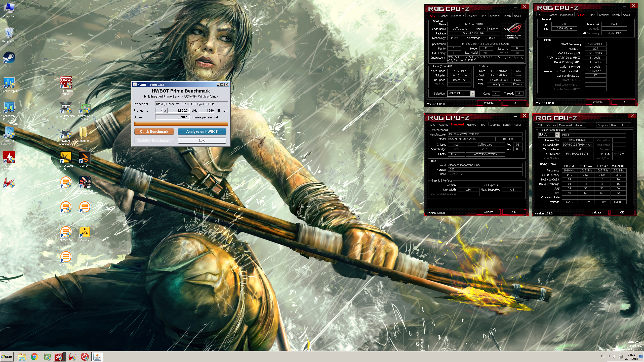Click the volume speaker tray icon
Screen dimensions: 644x362
coord(614,357)
